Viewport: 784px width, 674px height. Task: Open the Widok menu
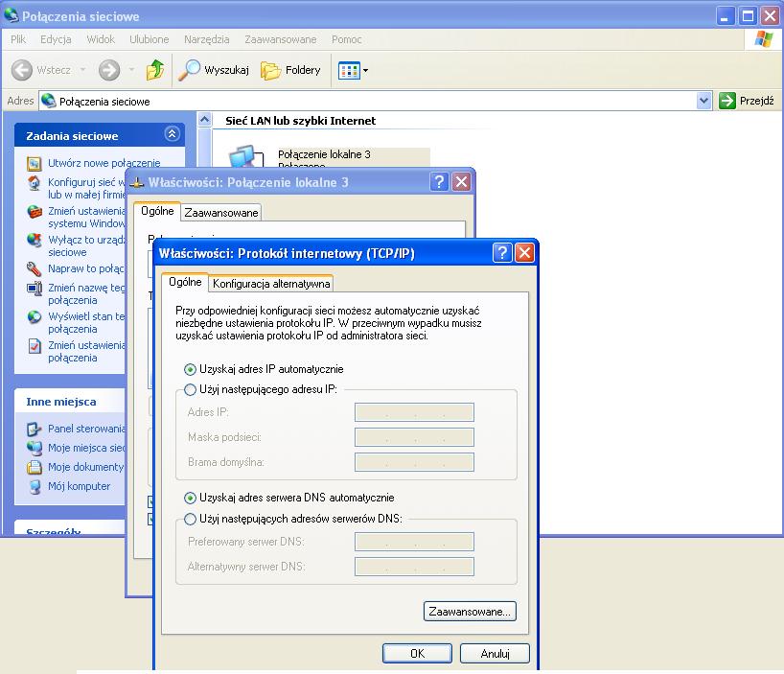click(101, 39)
